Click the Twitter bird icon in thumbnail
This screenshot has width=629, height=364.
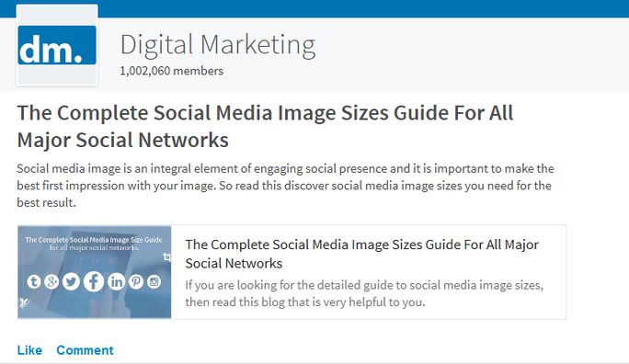coord(71,282)
